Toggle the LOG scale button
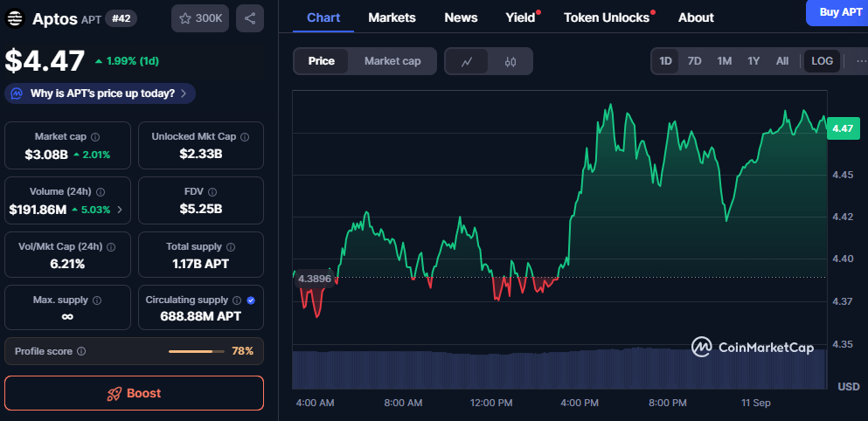This screenshot has height=421, width=868. coord(822,61)
